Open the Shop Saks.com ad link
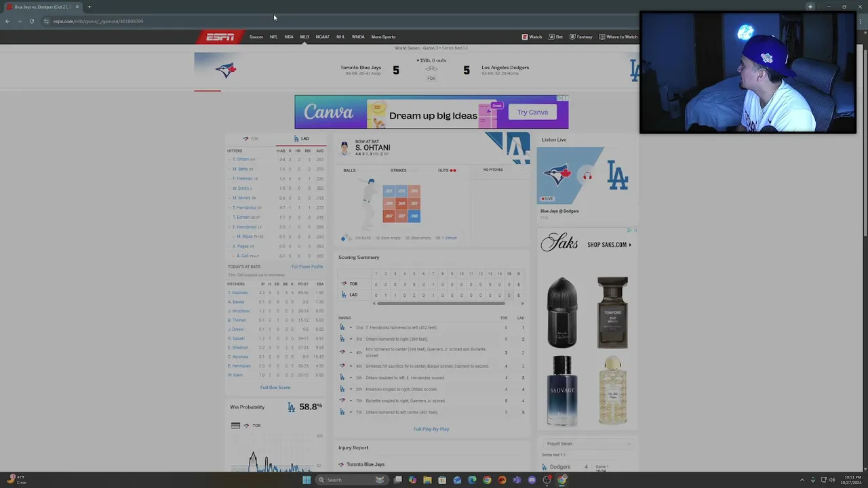868x488 pixels. [609, 245]
